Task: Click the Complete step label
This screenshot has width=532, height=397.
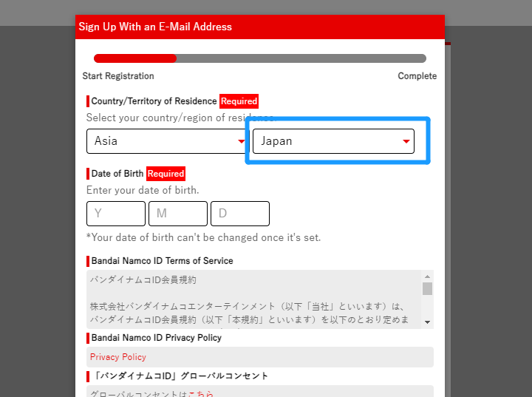Action: 417,76
